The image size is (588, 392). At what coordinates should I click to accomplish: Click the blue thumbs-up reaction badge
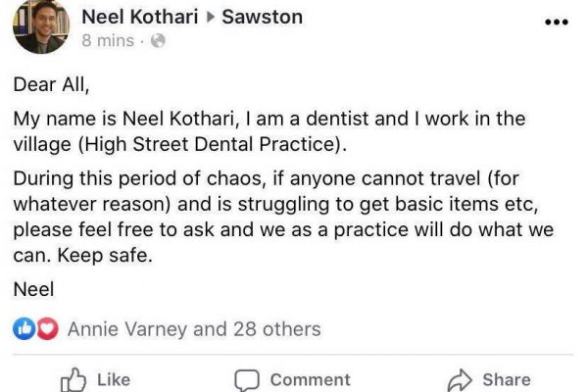point(24,329)
